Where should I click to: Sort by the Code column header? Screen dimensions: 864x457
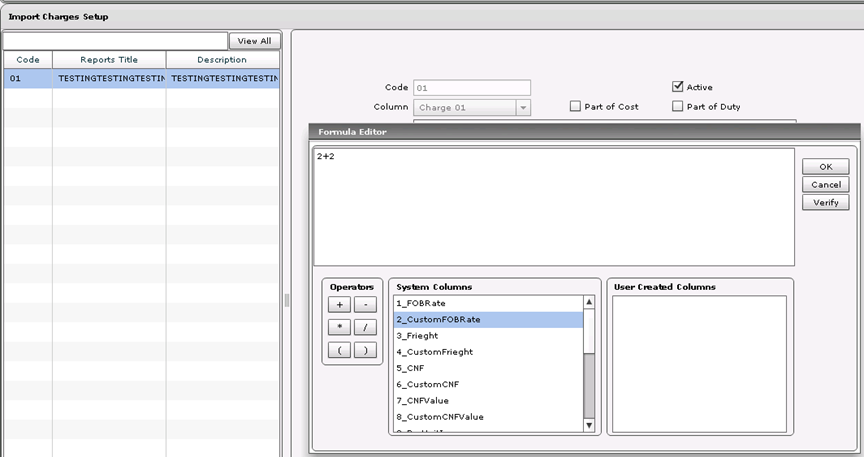[x=28, y=60]
